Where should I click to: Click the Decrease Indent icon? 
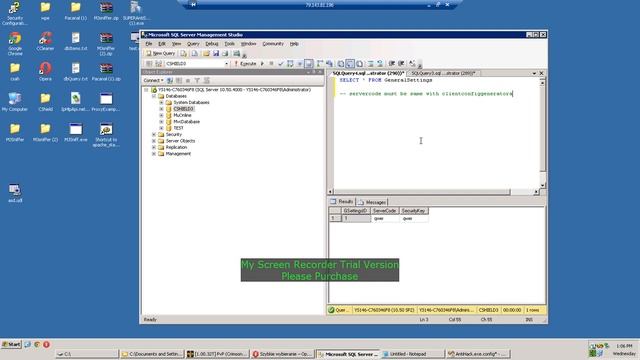point(391,64)
